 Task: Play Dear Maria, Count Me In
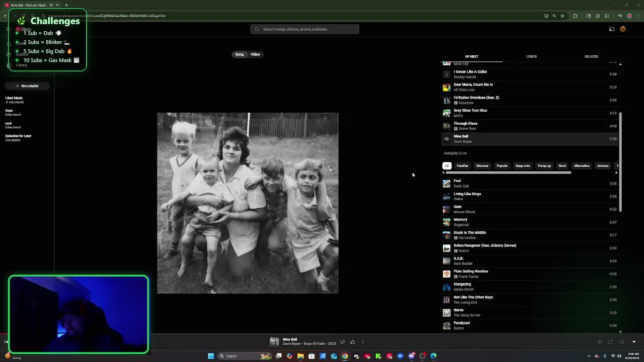[x=530, y=87]
